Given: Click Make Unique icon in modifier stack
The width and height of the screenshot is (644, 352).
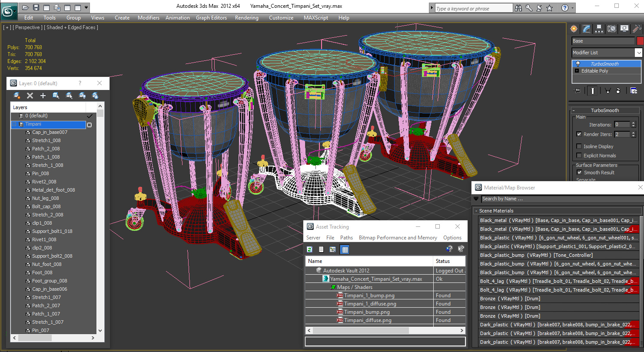Looking at the screenshot, I should tap(607, 90).
